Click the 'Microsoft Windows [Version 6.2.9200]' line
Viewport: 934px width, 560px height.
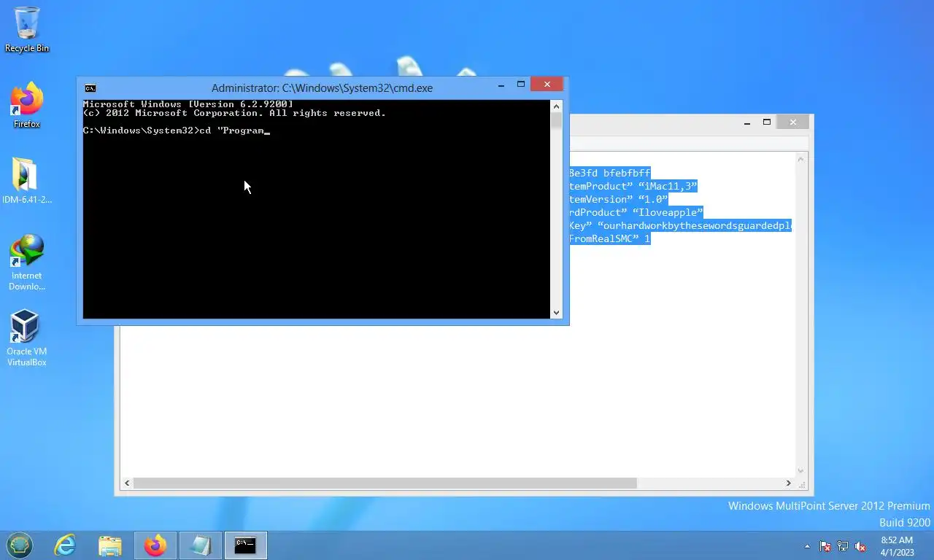(x=188, y=104)
